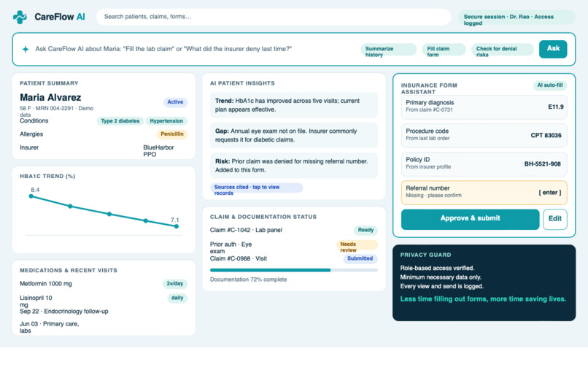Screen dimensions: 588x389
Task: Click the BlueHarbor PPO insurer value
Action: [158, 151]
